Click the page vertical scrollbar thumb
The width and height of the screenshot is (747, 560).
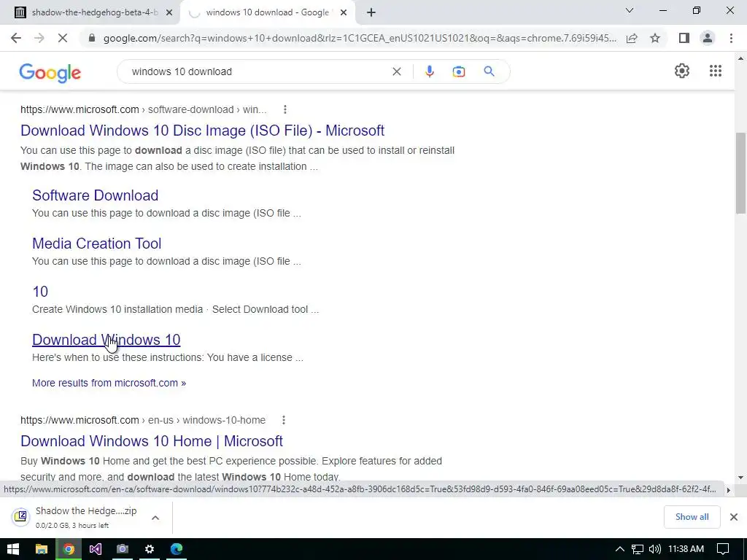click(740, 173)
